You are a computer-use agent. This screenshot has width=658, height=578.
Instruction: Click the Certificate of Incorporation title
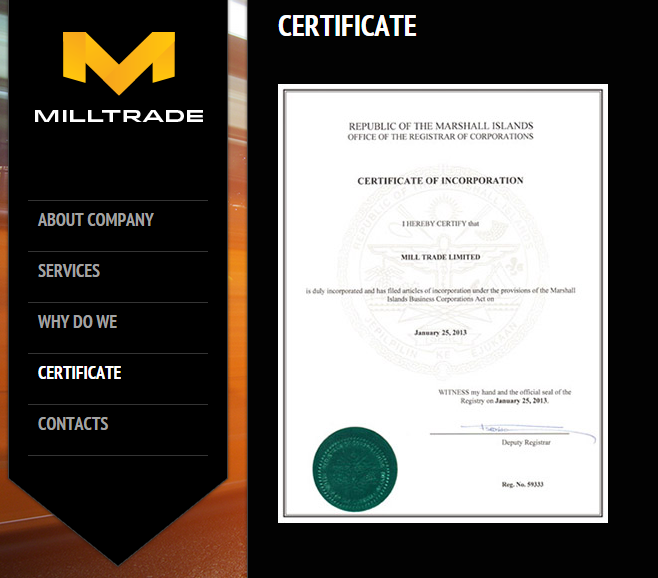[440, 181]
